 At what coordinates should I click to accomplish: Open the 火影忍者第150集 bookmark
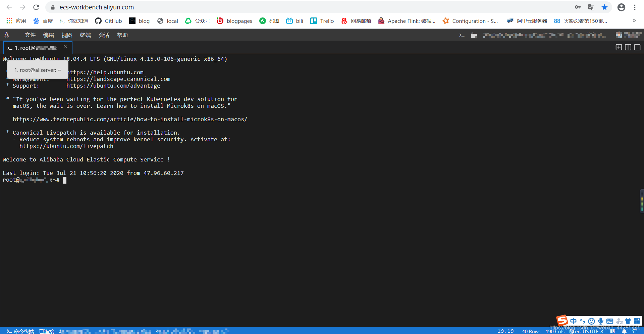581,21
